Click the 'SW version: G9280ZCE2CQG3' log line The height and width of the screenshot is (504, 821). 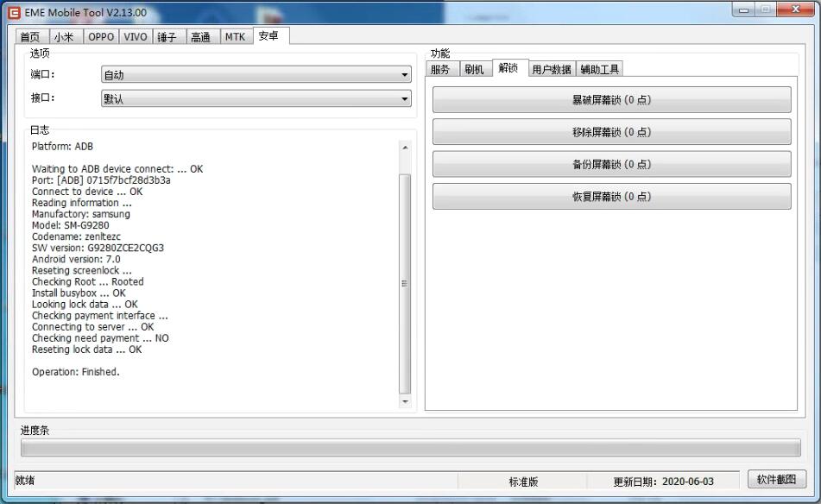98,248
